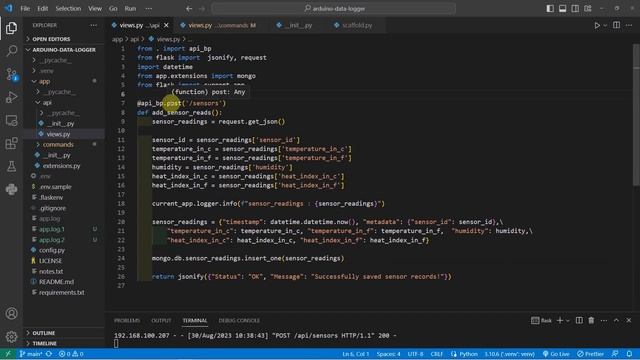The image size is (640, 360).
Task: Open the Remote Explorer view
Action: point(11,120)
